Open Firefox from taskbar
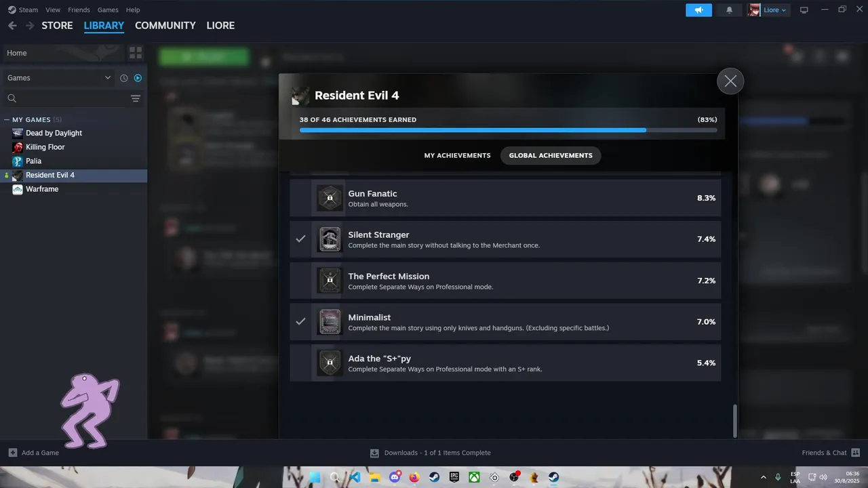868x488 pixels. click(x=414, y=477)
